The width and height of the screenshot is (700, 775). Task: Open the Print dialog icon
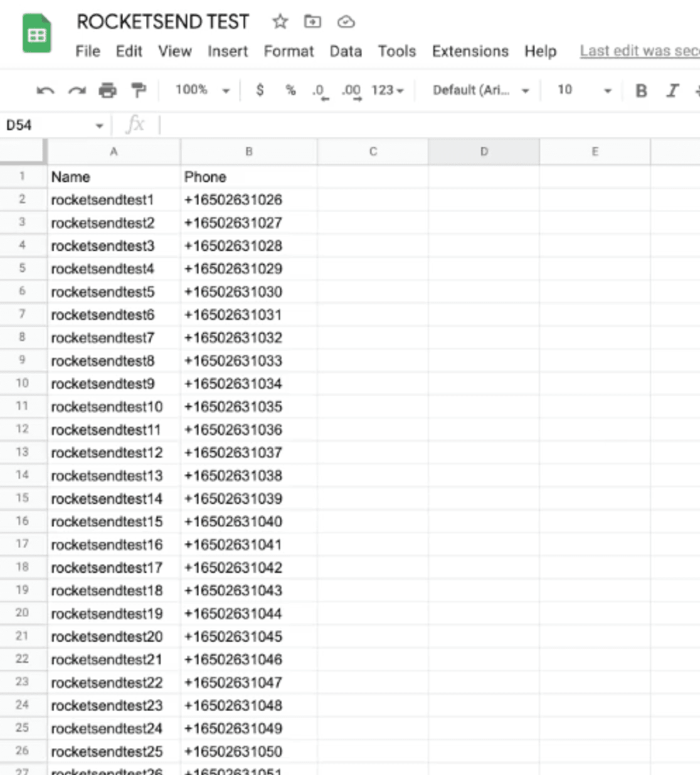tap(108, 90)
